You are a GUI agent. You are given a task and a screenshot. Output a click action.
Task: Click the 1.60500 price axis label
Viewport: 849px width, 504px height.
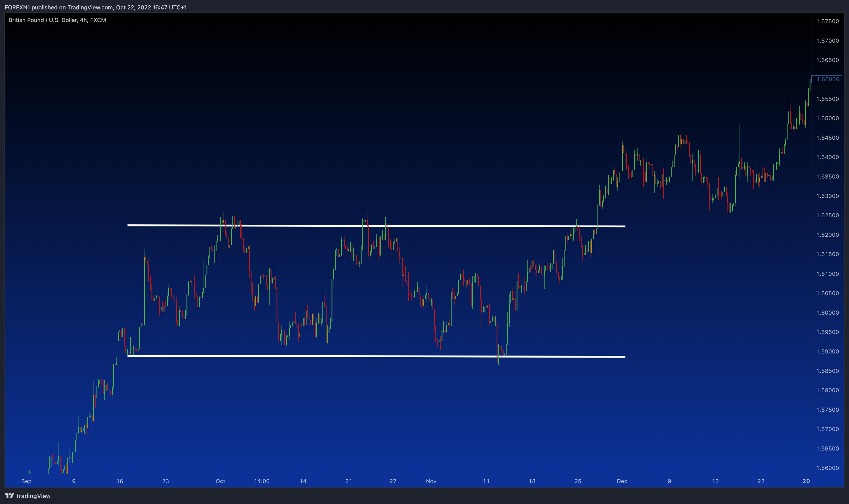[x=827, y=293]
